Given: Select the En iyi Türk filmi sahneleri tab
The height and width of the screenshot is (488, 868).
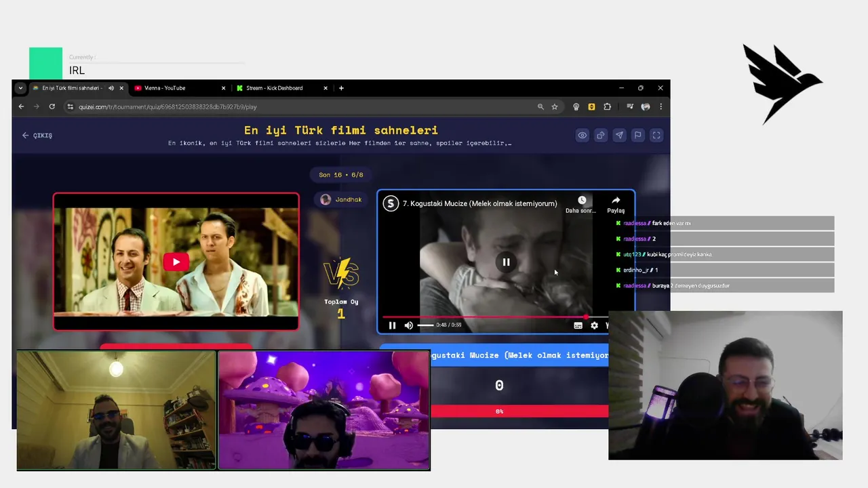Looking at the screenshot, I should pyautogui.click(x=71, y=88).
